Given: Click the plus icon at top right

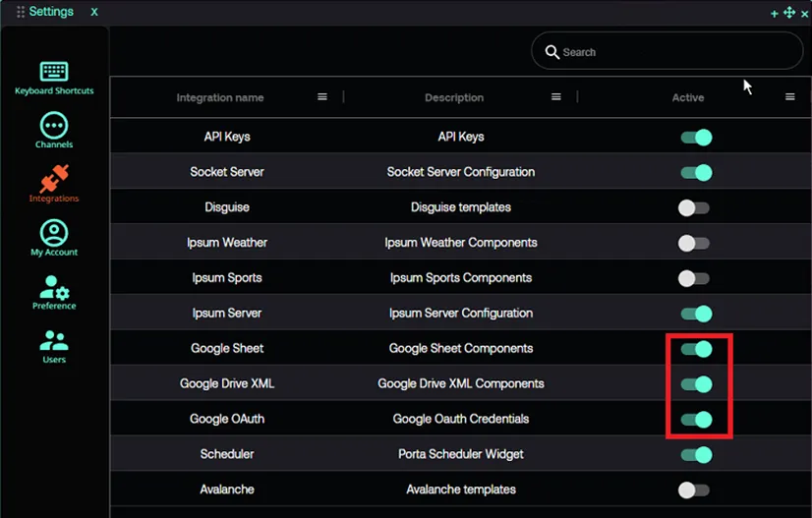Looking at the screenshot, I should [774, 14].
